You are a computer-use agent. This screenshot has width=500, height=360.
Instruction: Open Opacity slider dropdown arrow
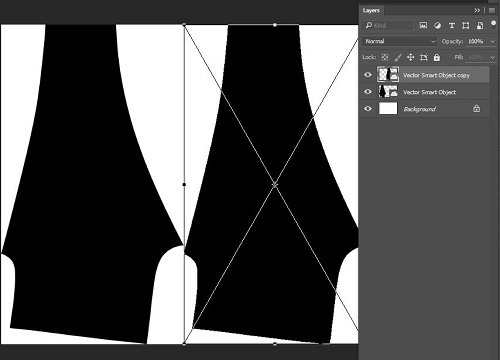point(492,42)
